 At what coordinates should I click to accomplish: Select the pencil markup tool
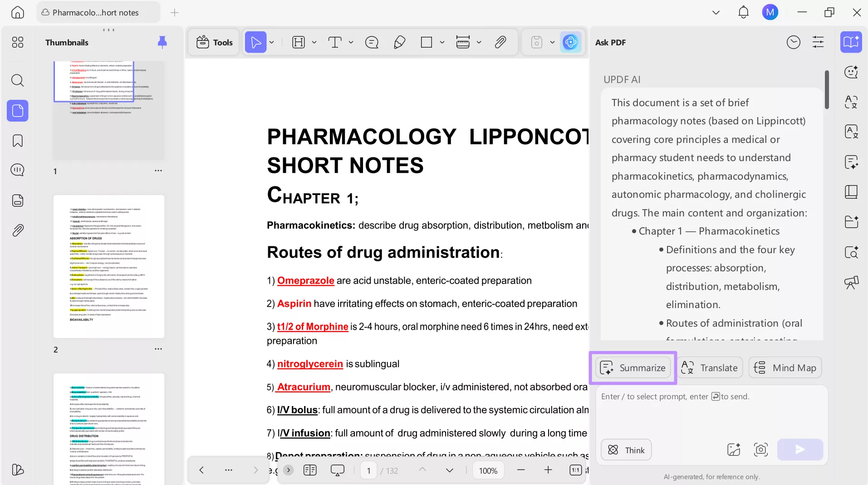coord(399,42)
